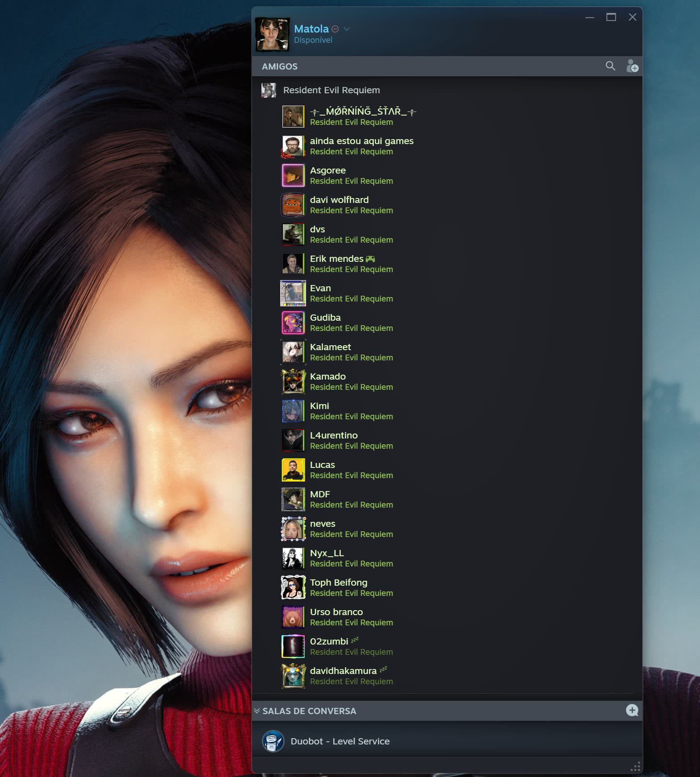700x777 pixels.
Task: Open chat with davi wolfhard
Action: pyautogui.click(x=447, y=205)
